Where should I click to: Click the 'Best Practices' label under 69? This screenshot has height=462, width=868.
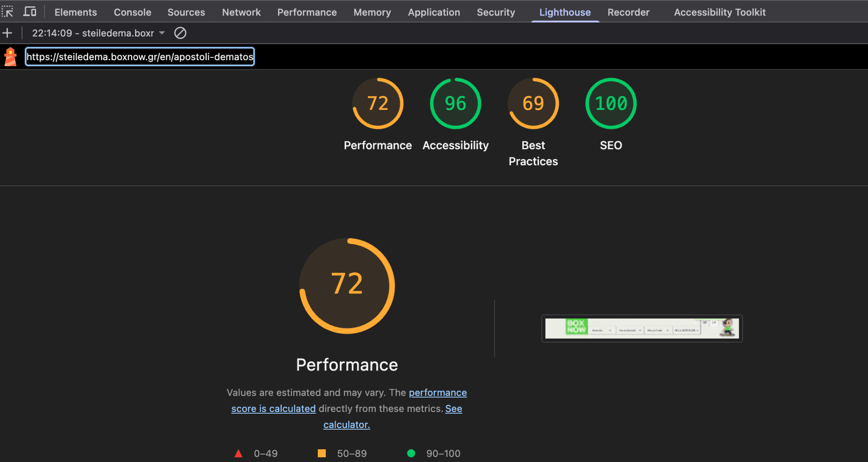[x=533, y=153]
